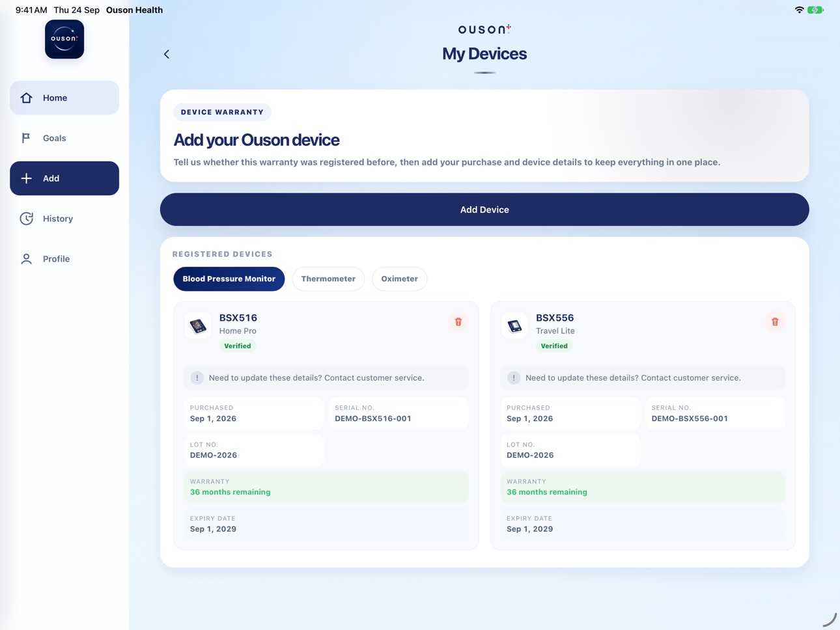
Task: Check the battery charging status icon
Action: (816, 10)
